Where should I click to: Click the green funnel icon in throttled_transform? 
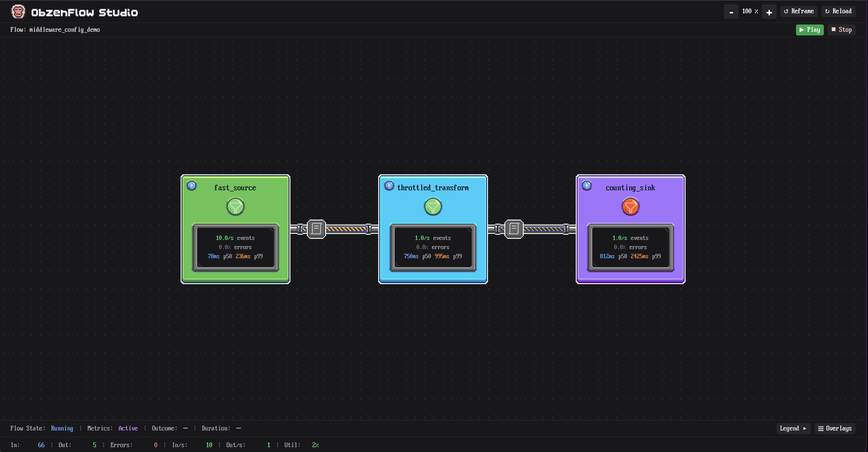pyautogui.click(x=433, y=207)
